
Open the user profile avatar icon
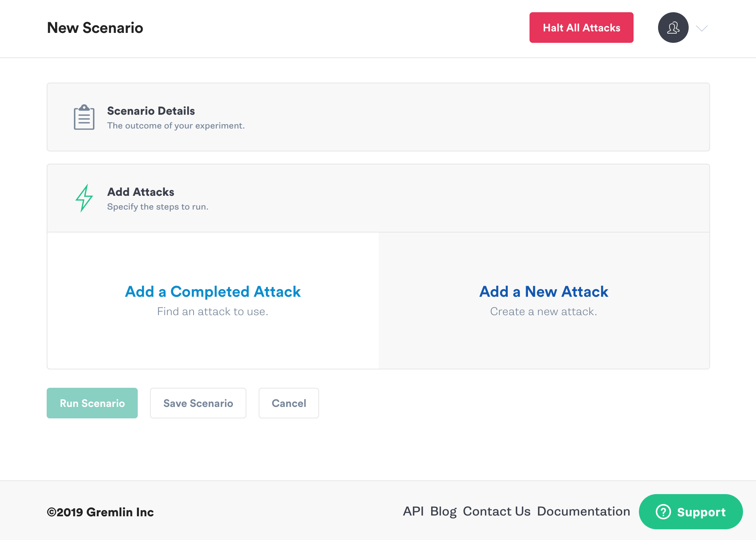(x=673, y=28)
